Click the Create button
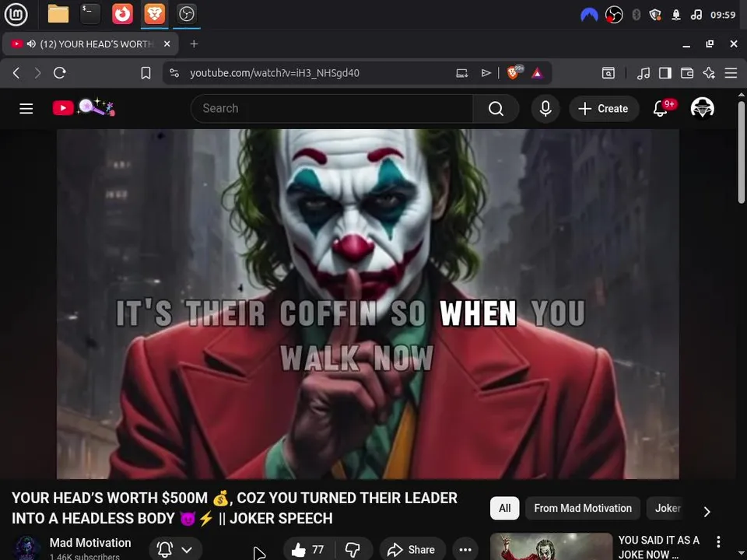 point(604,109)
